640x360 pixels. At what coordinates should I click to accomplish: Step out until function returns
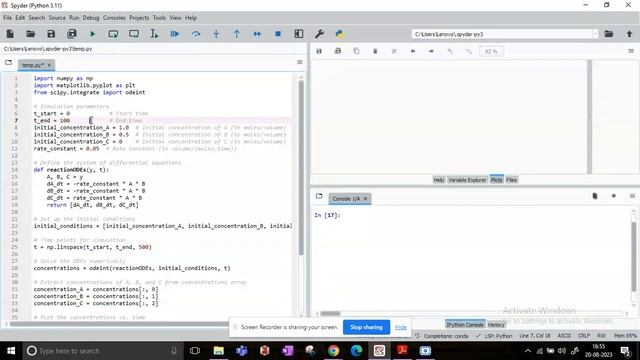coord(237,34)
